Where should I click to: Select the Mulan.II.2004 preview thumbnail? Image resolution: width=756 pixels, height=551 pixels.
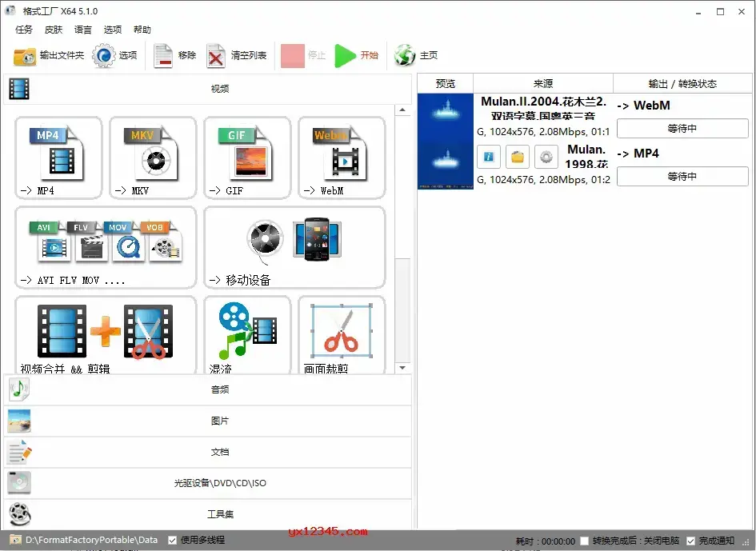pos(446,117)
